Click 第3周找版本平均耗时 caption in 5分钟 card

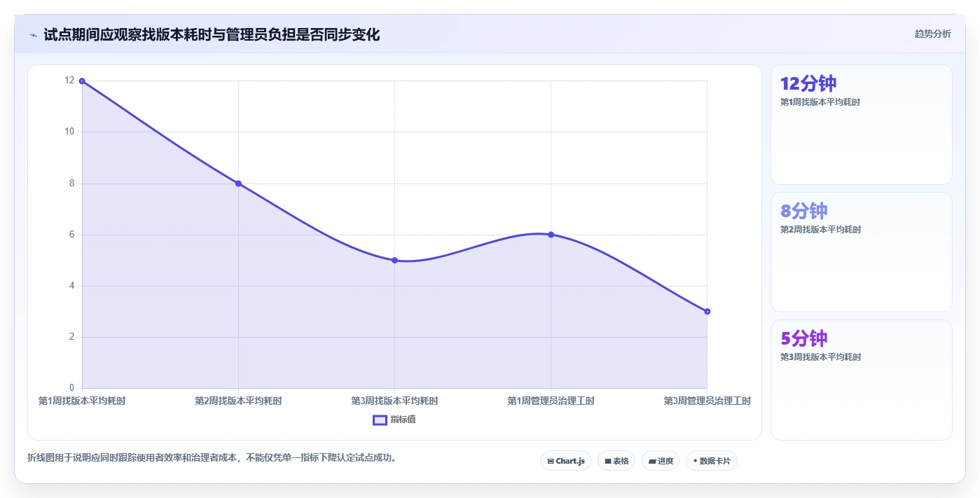pyautogui.click(x=820, y=357)
